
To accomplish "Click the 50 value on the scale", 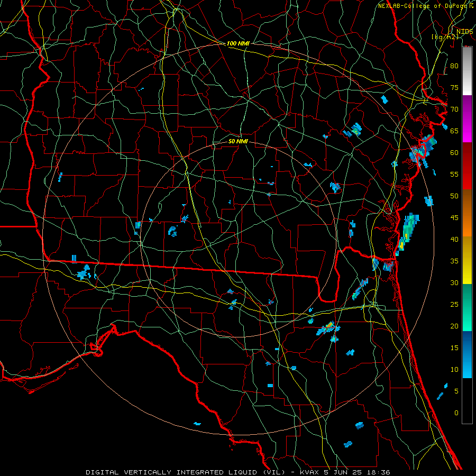I will click(454, 196).
